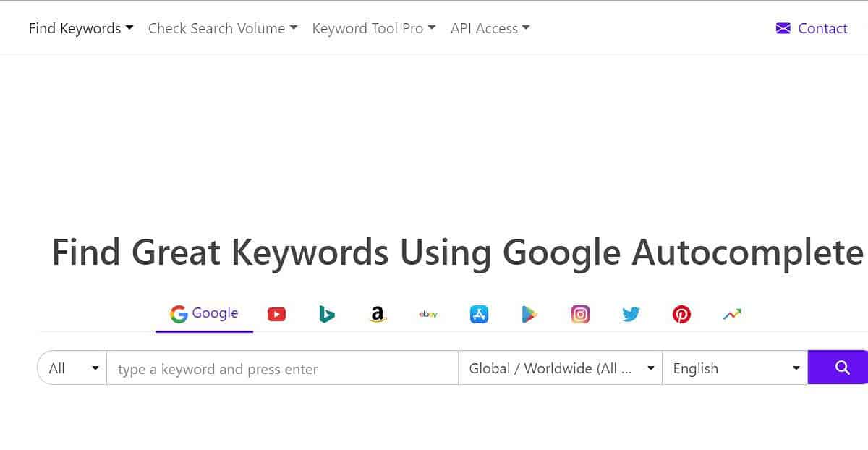868x450 pixels.
Task: Expand the Check Search Volume menu
Action: tap(223, 28)
